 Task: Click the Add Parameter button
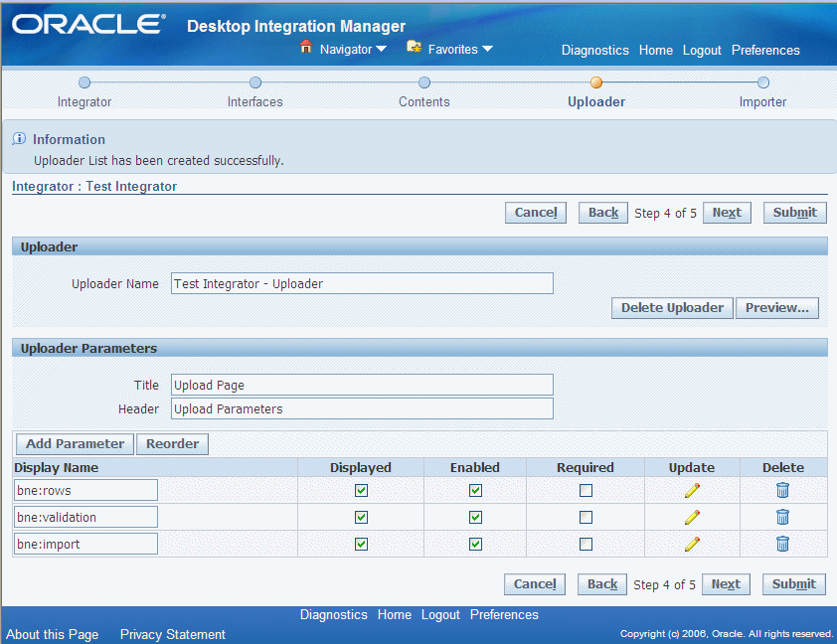(x=75, y=444)
